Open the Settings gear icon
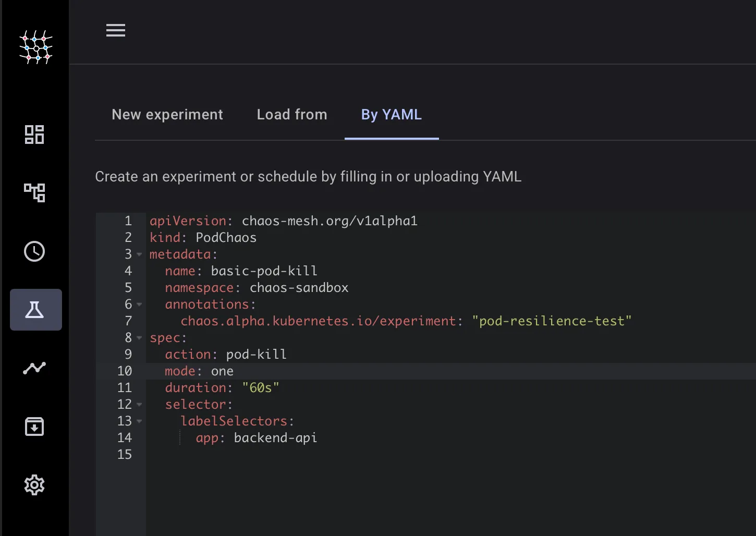Viewport: 756px width, 536px height. click(x=34, y=485)
